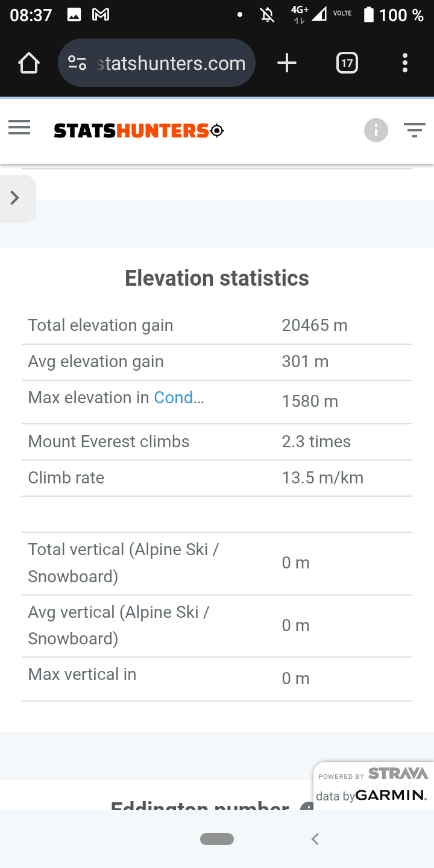Open the hamburger navigation menu

(x=19, y=128)
